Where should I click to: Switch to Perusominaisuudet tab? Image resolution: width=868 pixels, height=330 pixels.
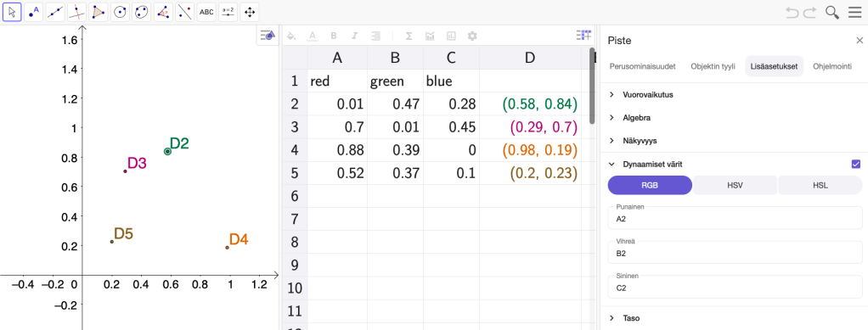click(643, 66)
